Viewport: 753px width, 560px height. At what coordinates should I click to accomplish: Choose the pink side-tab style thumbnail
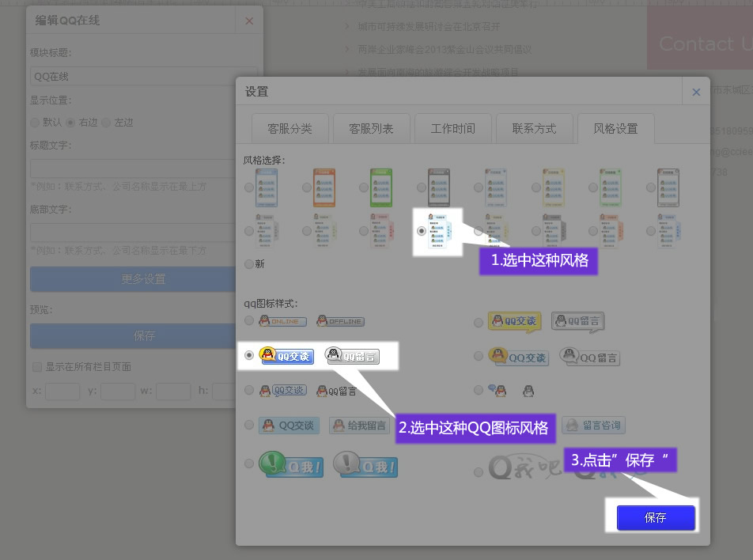[x=382, y=231]
